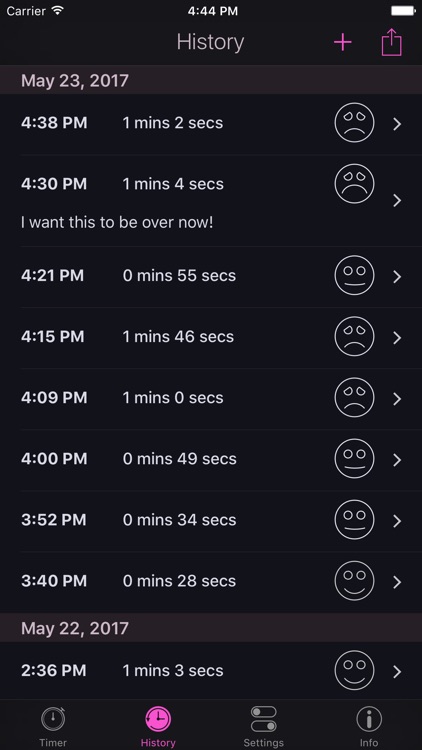Open details chevron for 3:52 PM entry
The height and width of the screenshot is (750, 422).
coord(397,521)
